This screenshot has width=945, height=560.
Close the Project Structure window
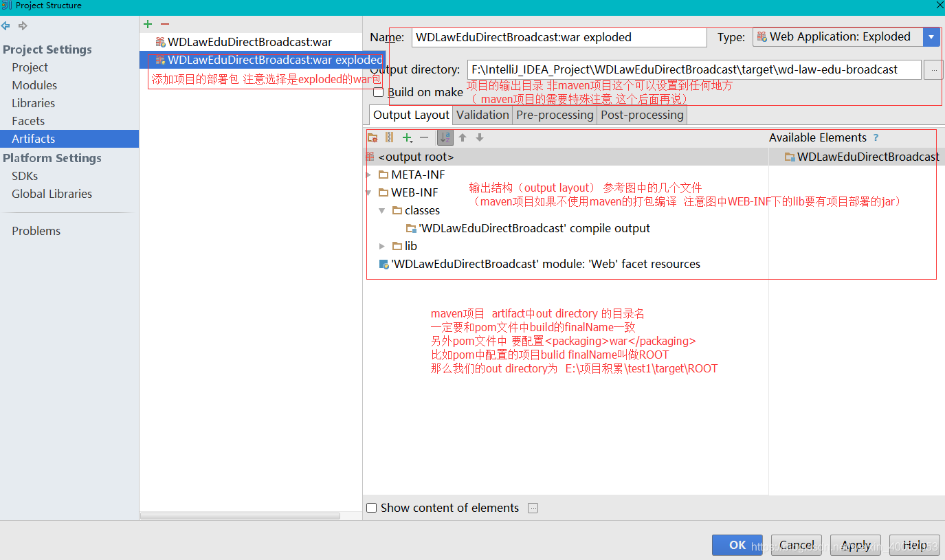pyautogui.click(x=939, y=5)
